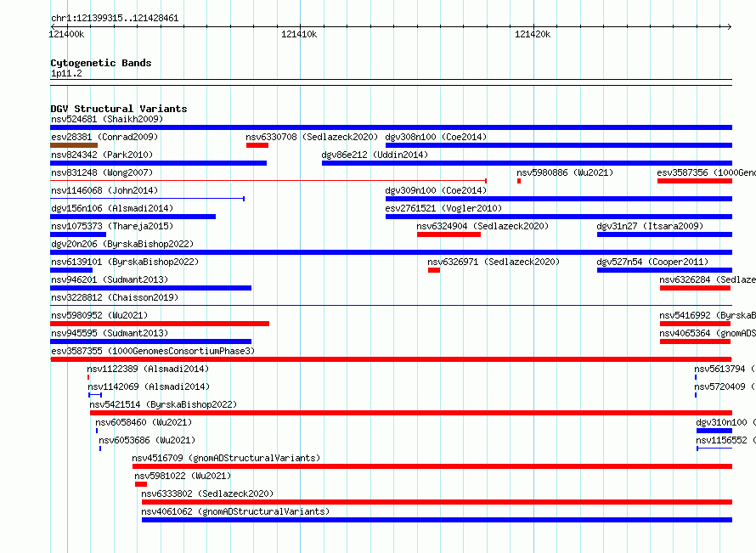
Task: Open the nsv6053686 (Wu2021) variant
Action: (x=147, y=440)
